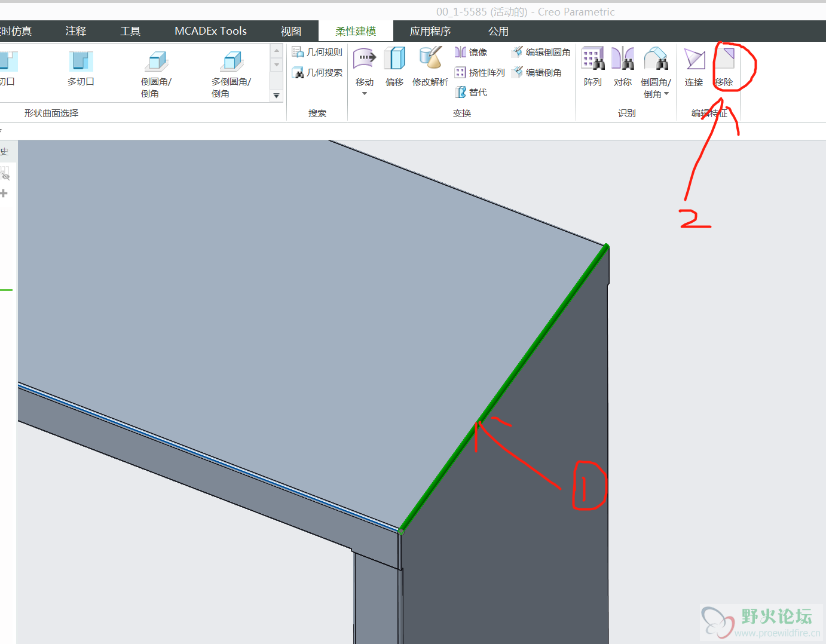Viewport: 826px width, 644px height.
Task: Open the 应用程序 tab
Action: 430,31
